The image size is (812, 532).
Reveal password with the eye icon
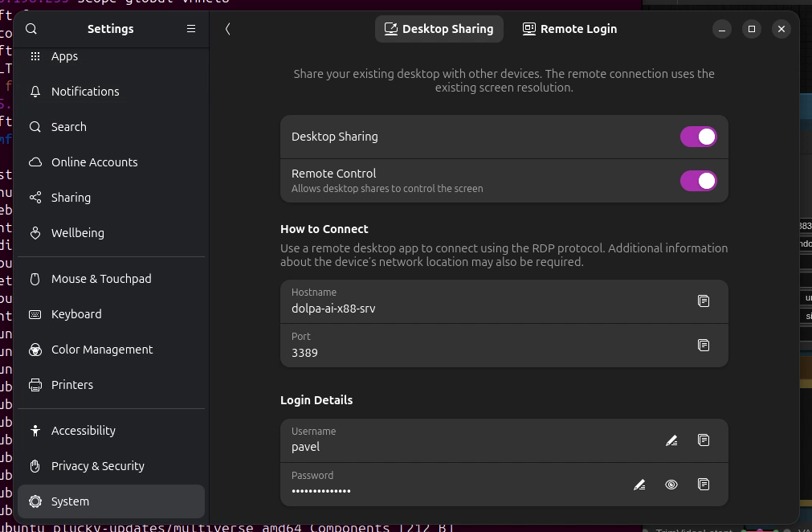coord(671,484)
